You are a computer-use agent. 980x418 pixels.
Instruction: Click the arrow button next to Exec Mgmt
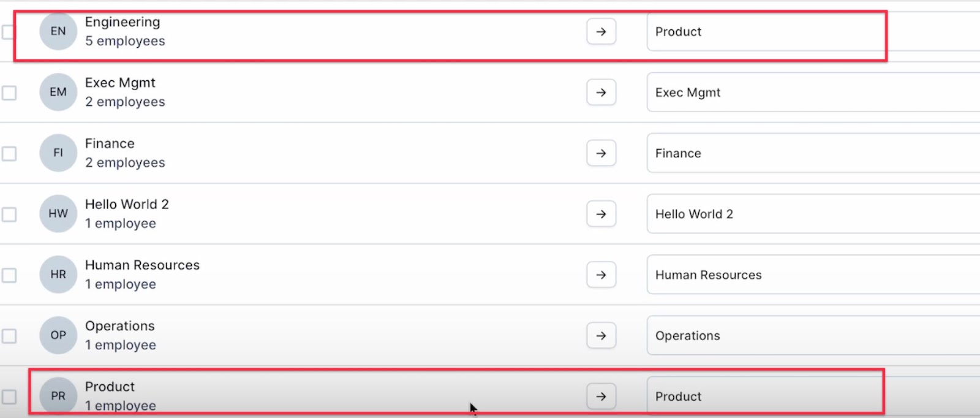tap(601, 92)
